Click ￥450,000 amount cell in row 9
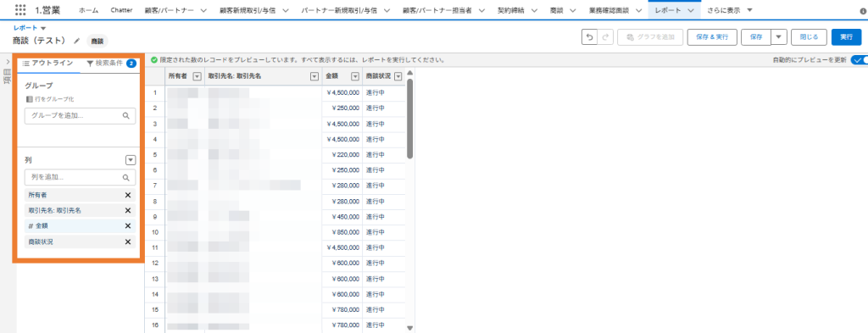Image resolution: width=868 pixels, height=333 pixels. pyautogui.click(x=342, y=216)
